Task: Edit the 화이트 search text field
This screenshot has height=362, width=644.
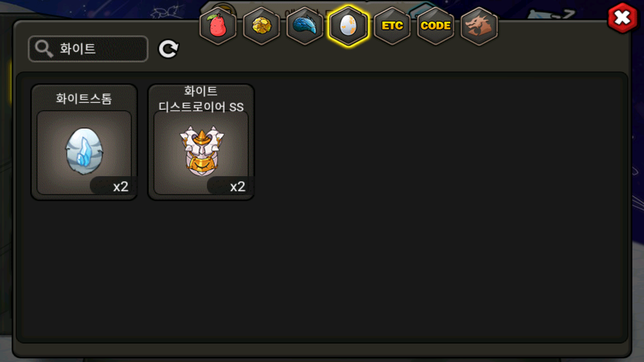Action: coord(88,49)
